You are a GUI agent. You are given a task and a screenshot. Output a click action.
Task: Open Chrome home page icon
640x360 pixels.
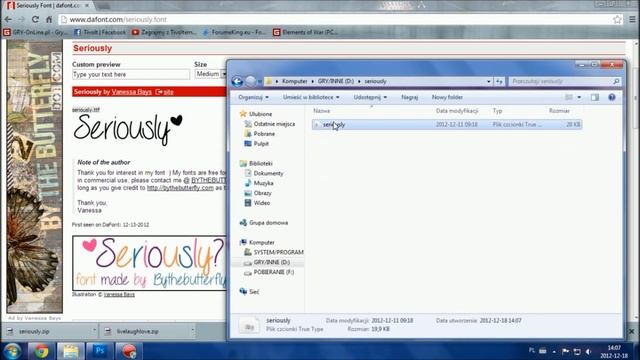tap(49, 19)
